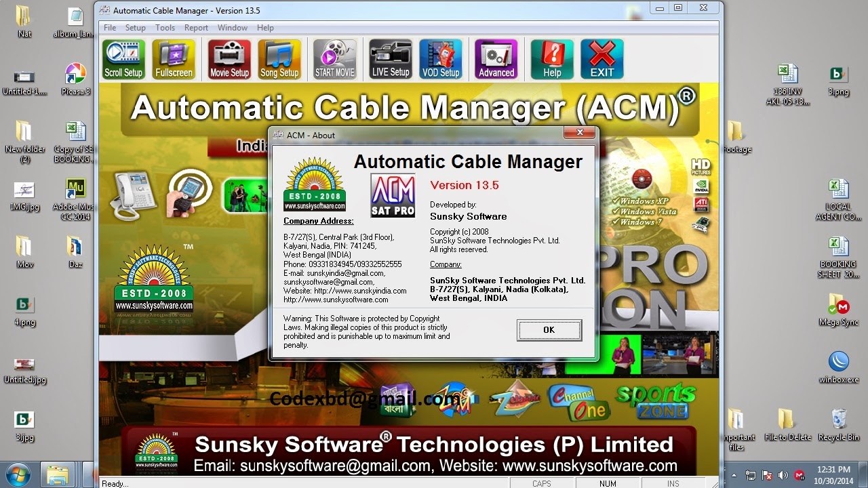Click the EXIT toolbar icon
Viewport: 868px width, 488px height.
602,59
